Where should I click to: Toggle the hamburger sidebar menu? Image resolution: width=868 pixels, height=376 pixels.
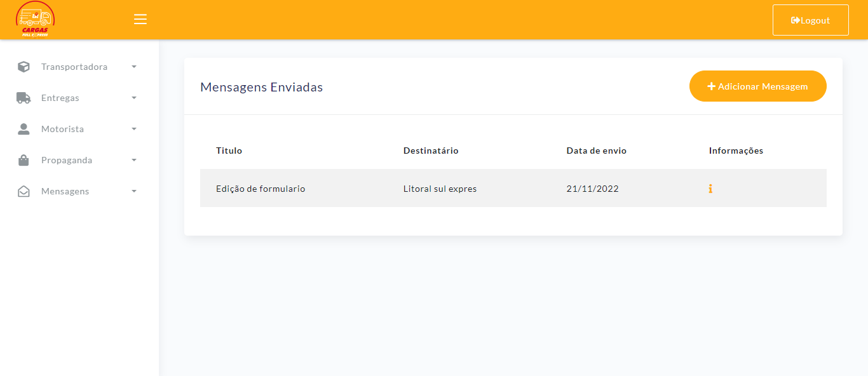140,19
